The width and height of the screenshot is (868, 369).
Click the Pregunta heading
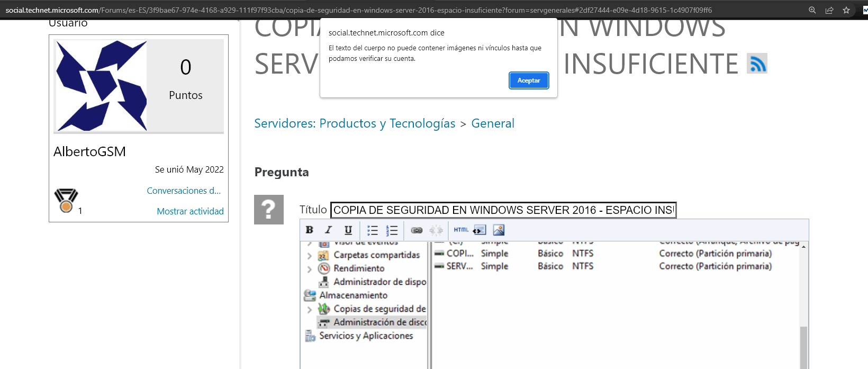click(x=282, y=173)
